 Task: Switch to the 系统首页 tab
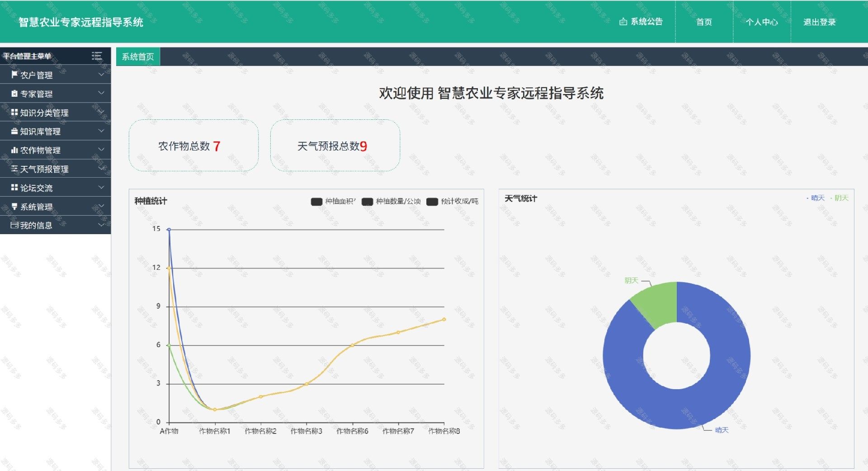click(138, 57)
